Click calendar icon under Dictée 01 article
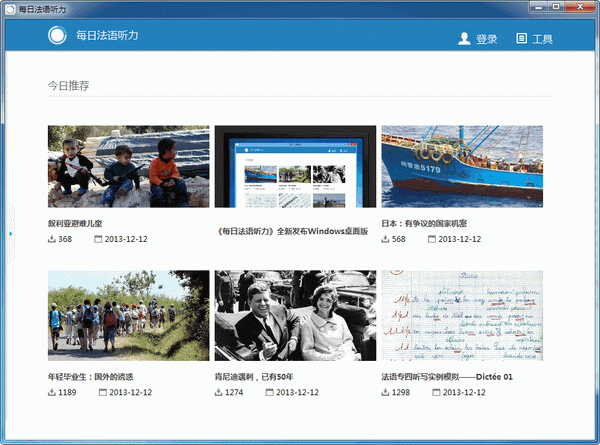 tap(434, 392)
